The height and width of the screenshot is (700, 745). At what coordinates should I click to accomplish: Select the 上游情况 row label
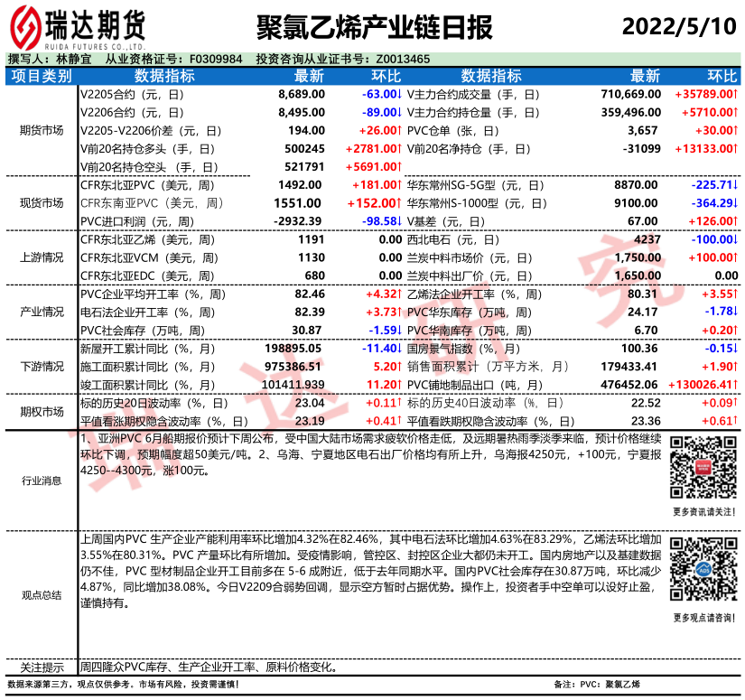[42, 257]
